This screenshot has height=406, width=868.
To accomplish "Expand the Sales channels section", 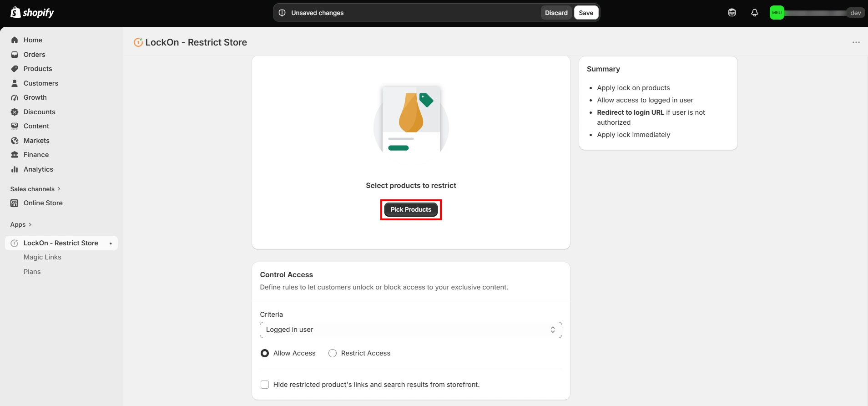I will tap(35, 189).
